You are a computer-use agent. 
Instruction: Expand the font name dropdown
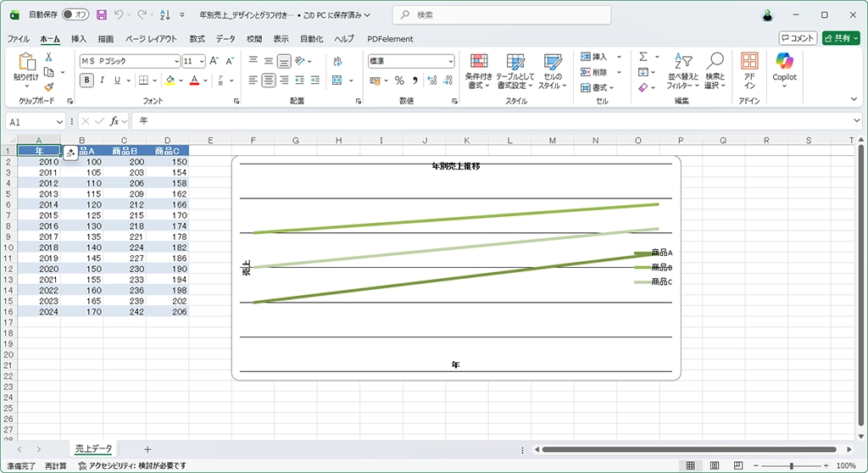(176, 61)
